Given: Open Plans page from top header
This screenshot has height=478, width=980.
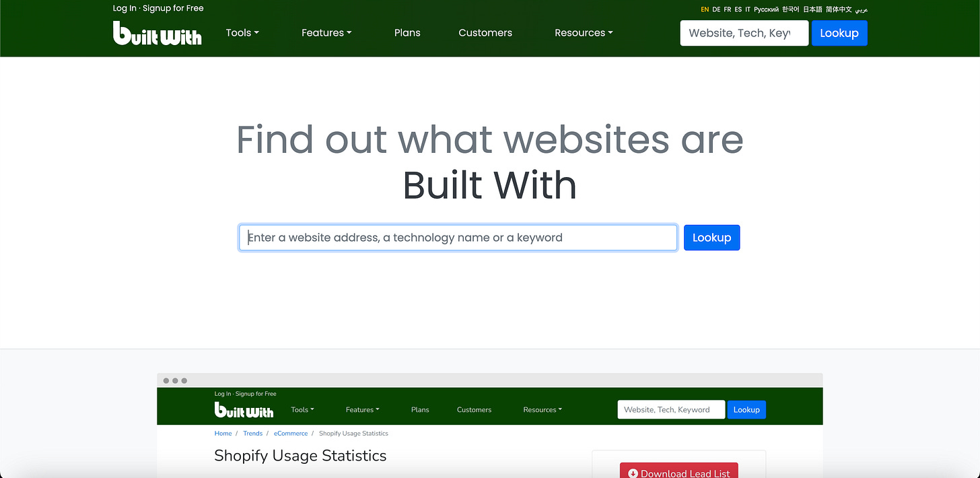Looking at the screenshot, I should click(407, 32).
